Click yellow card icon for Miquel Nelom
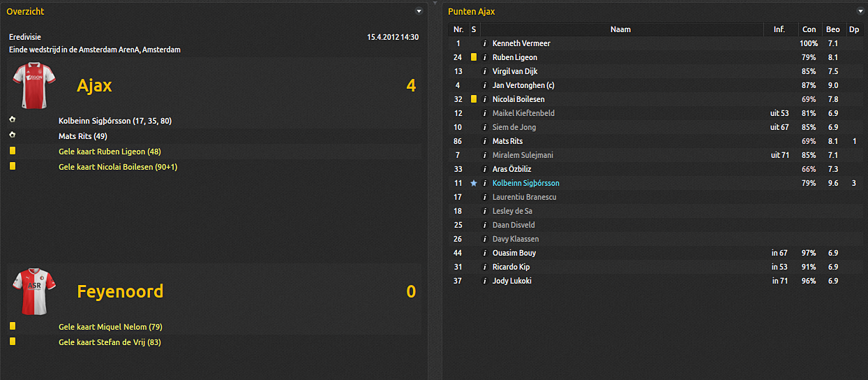The width and height of the screenshot is (868, 380). 13,326
